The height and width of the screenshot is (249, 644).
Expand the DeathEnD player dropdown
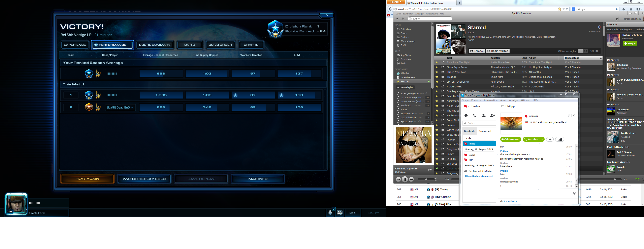132,107
